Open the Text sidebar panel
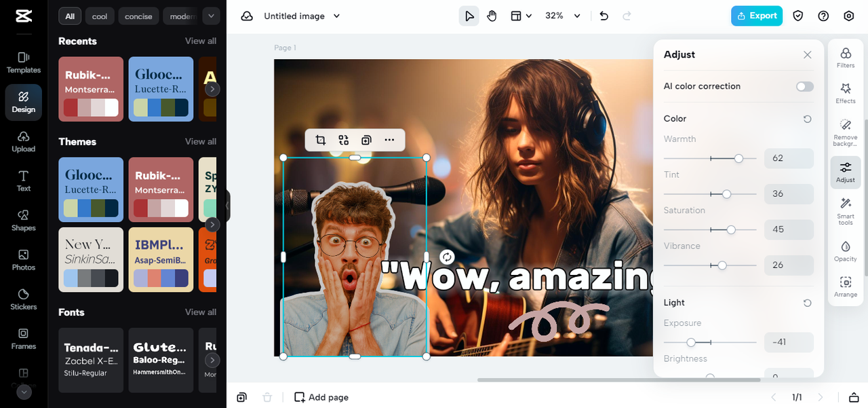 click(24, 181)
